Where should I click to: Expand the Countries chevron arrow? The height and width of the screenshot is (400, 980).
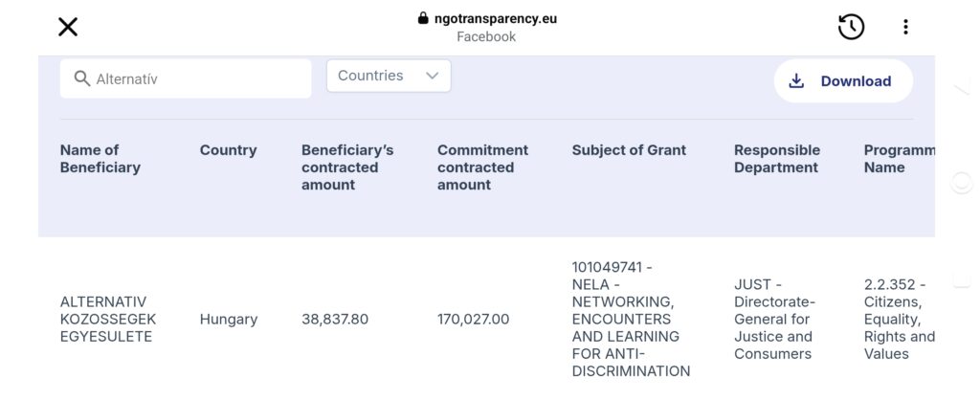coord(432,76)
